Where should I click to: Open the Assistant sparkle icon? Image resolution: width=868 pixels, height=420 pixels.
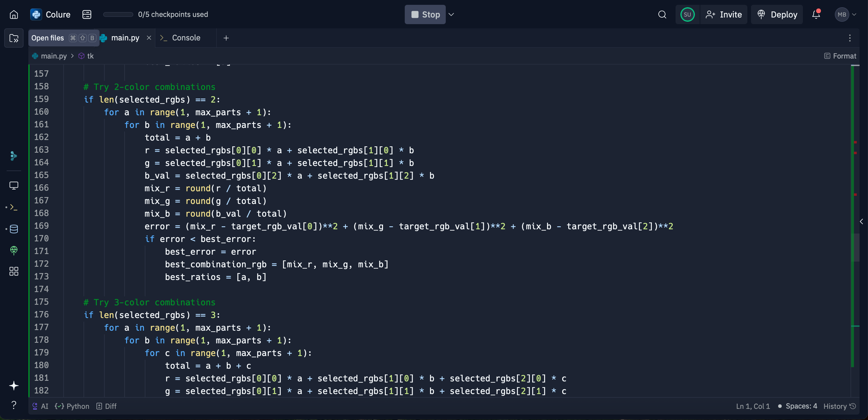coord(14,385)
